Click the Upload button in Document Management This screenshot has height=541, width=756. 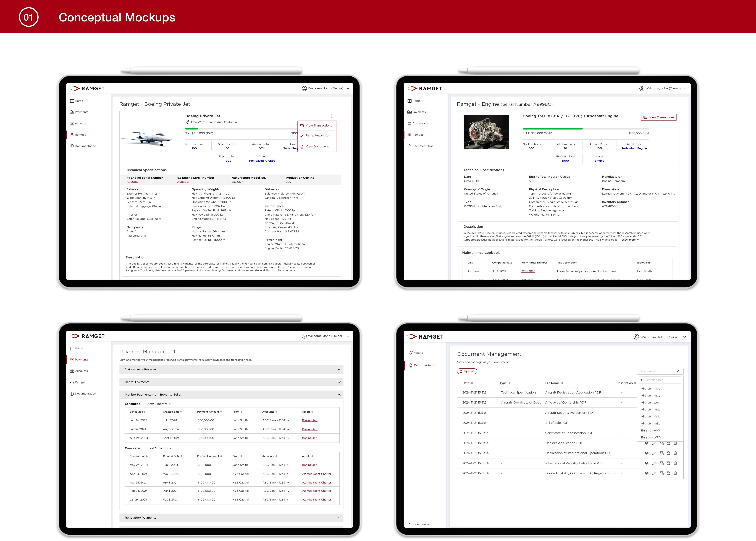[x=467, y=371]
